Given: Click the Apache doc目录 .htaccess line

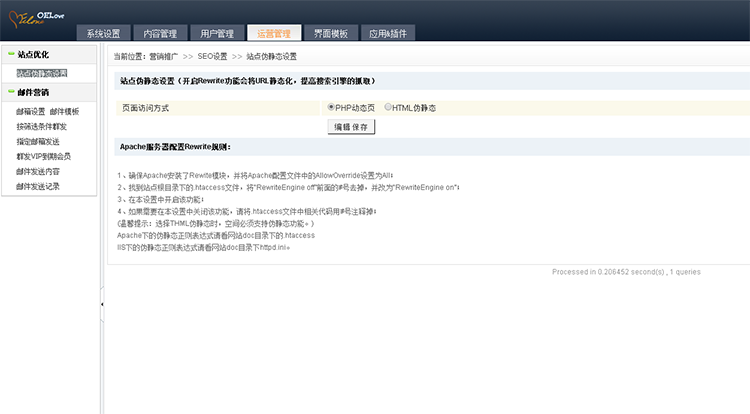Looking at the screenshot, I should [x=216, y=235].
